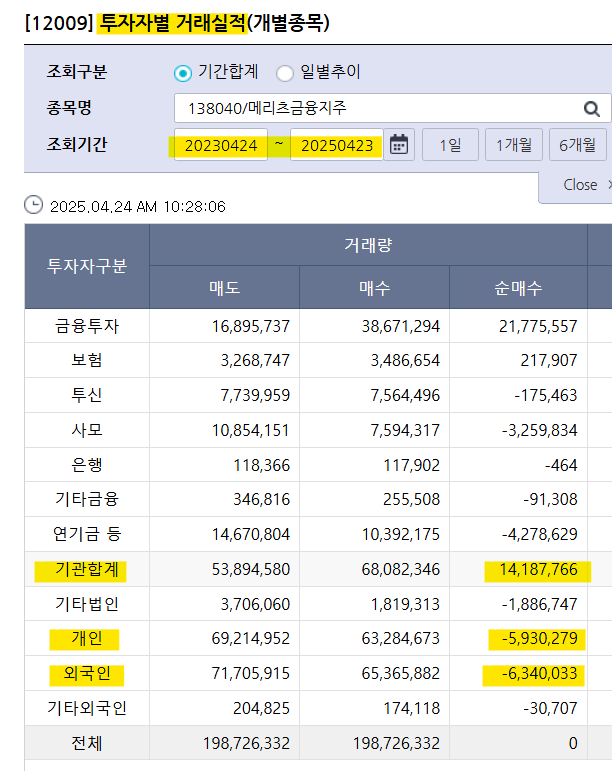
Task: Click the 조회기간 label
Action: [77, 145]
